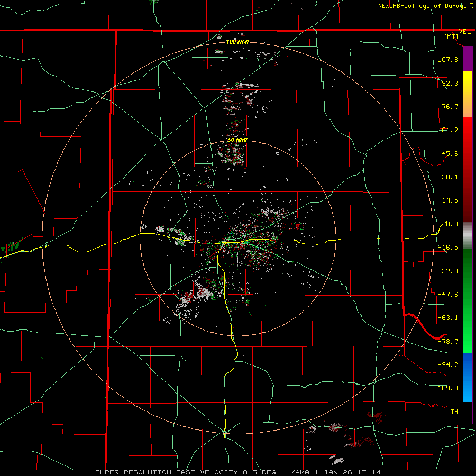Click the TH label on legend
This screenshot has width=476, height=476.
tap(454, 411)
